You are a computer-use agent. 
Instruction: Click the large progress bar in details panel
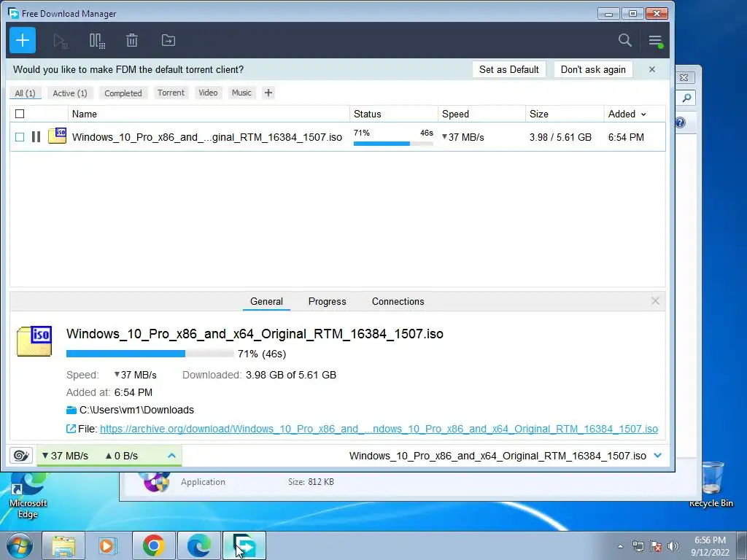(x=150, y=354)
